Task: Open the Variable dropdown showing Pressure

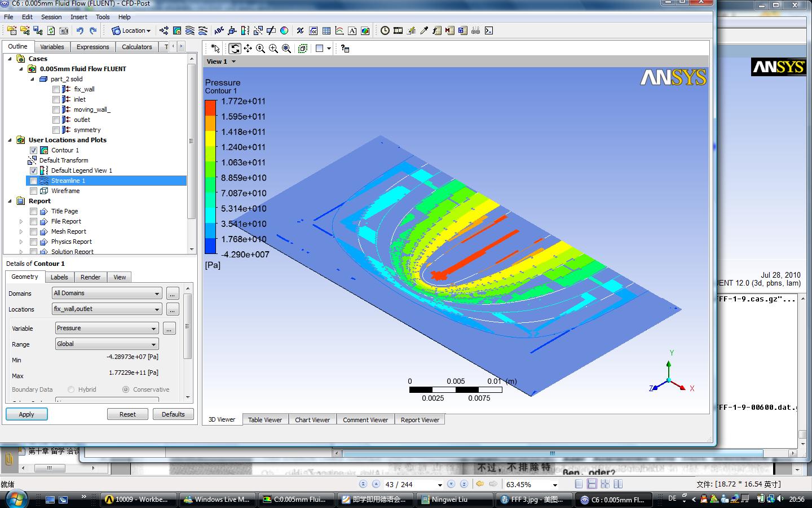Action: (107, 329)
